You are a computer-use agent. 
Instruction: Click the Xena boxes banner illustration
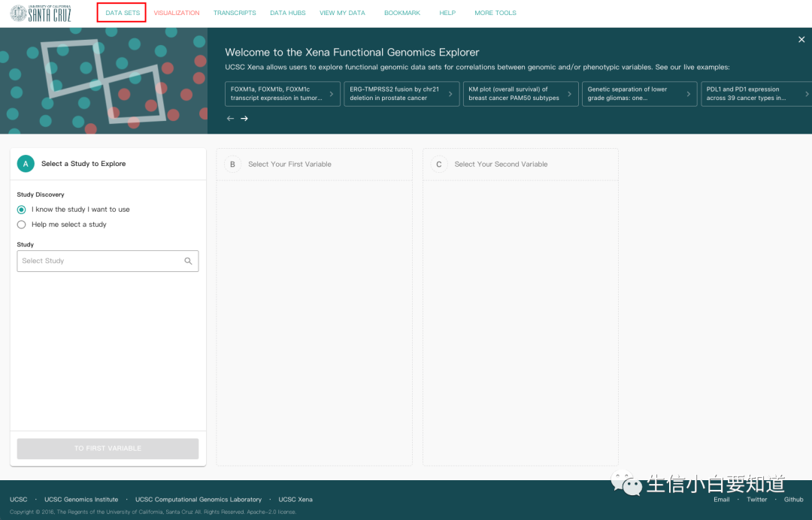pos(104,80)
